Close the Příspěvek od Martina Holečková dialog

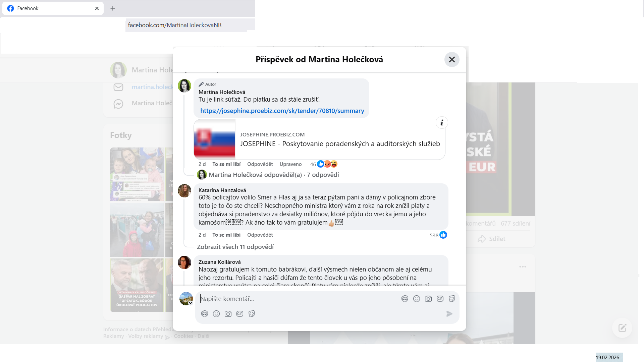(452, 60)
